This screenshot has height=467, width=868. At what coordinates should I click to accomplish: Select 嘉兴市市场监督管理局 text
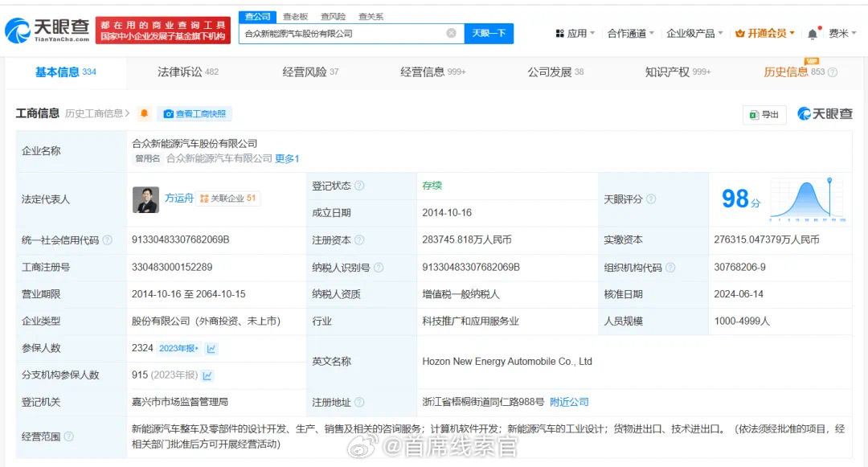pos(180,402)
